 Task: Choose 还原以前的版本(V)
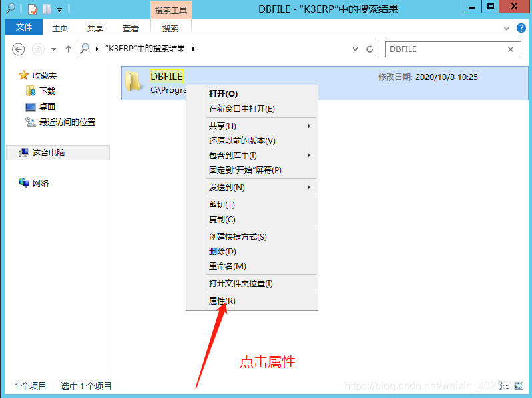click(x=252, y=140)
